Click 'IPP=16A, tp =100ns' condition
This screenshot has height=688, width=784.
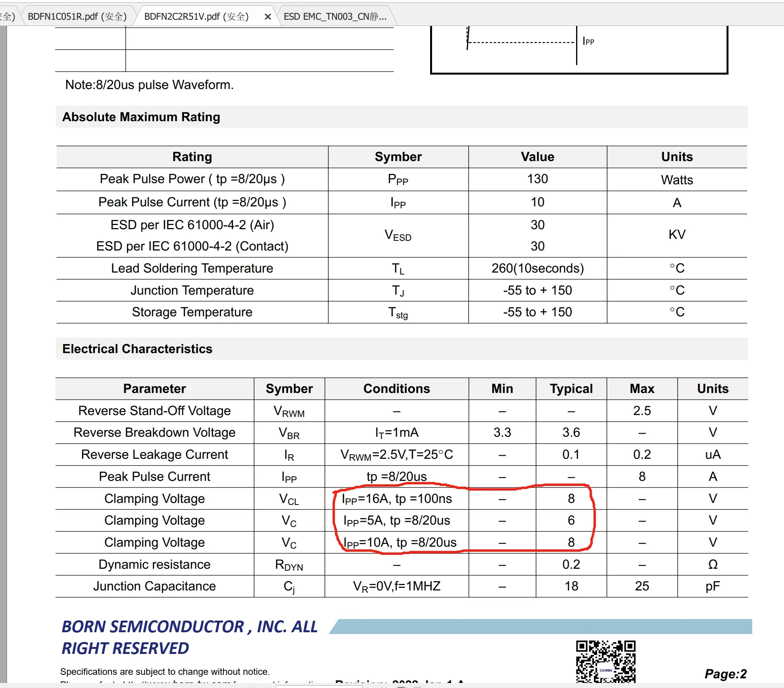[397, 499]
